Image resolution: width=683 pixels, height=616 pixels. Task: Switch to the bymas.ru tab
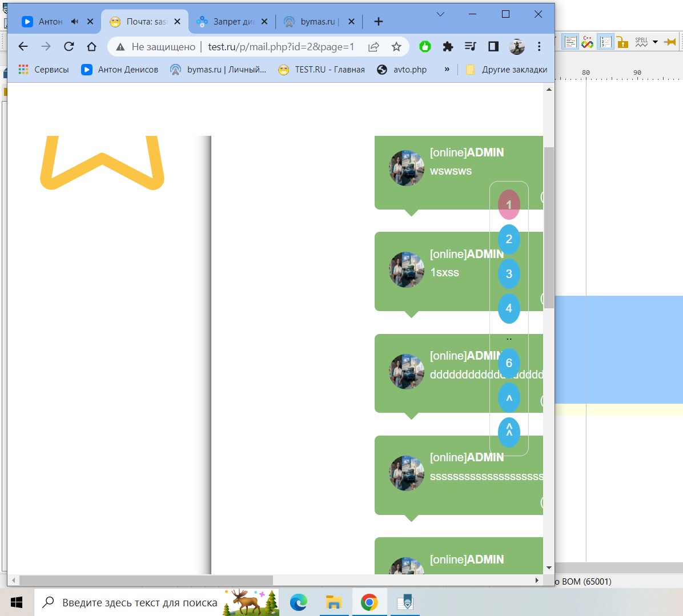pyautogui.click(x=312, y=22)
